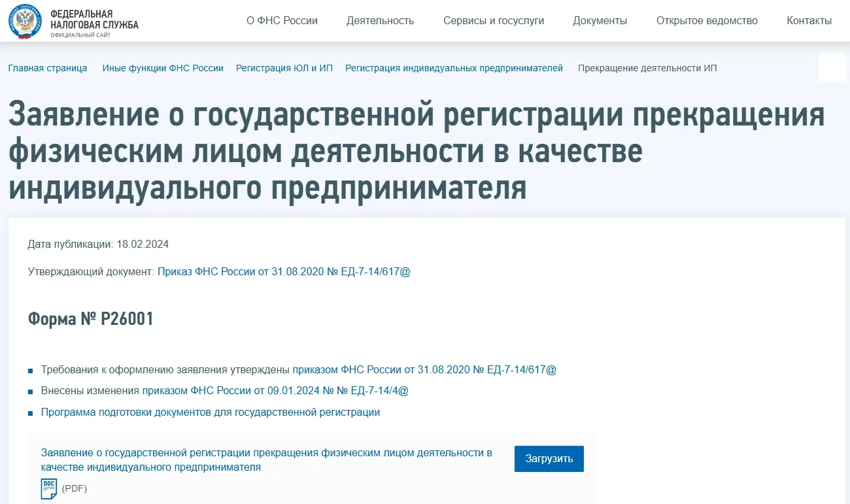Navigate to «Контакты» in the header
The width and height of the screenshot is (850, 504).
809,21
